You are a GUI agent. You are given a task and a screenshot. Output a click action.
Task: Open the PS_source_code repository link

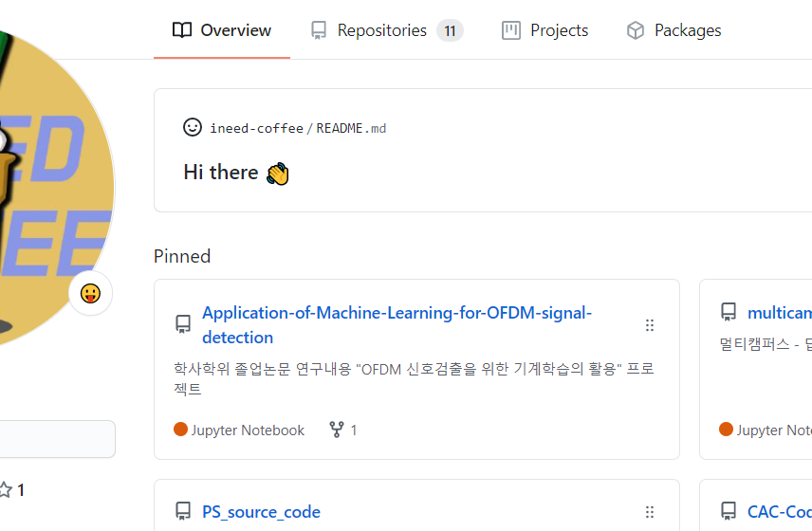pos(261,512)
